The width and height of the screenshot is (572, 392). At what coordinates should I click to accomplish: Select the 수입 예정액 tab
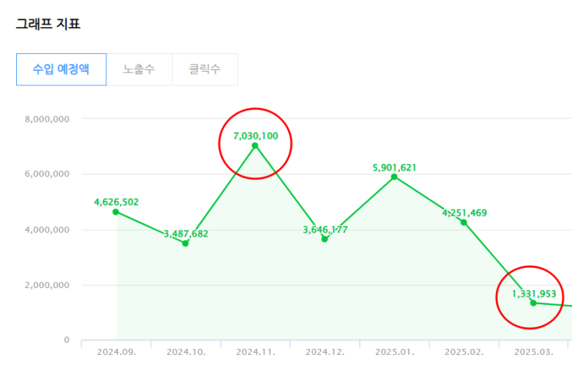coord(61,69)
